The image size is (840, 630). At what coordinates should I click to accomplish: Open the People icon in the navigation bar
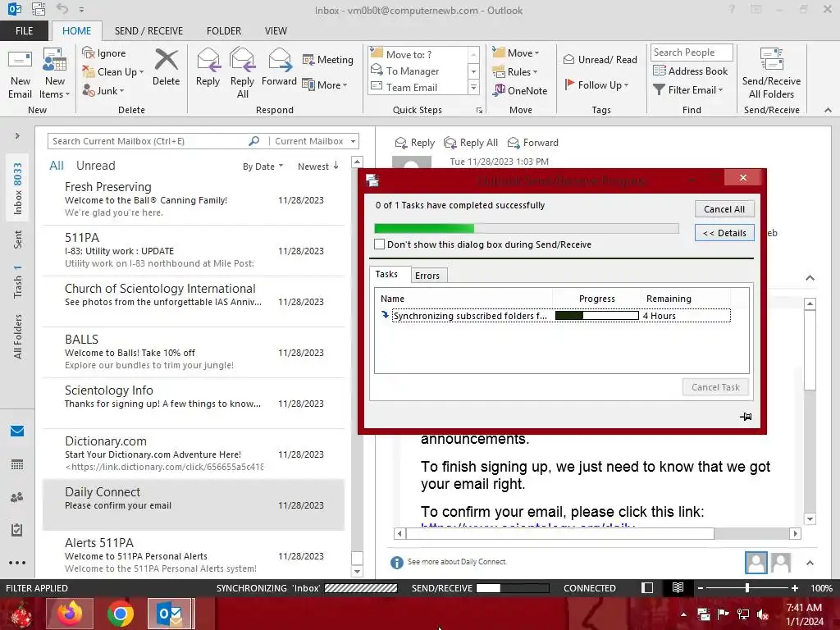click(x=17, y=497)
